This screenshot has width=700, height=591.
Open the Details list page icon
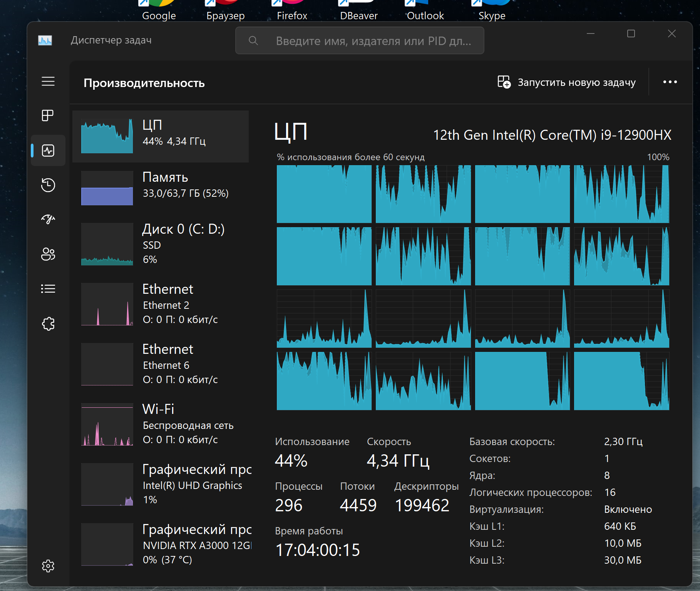click(x=48, y=289)
